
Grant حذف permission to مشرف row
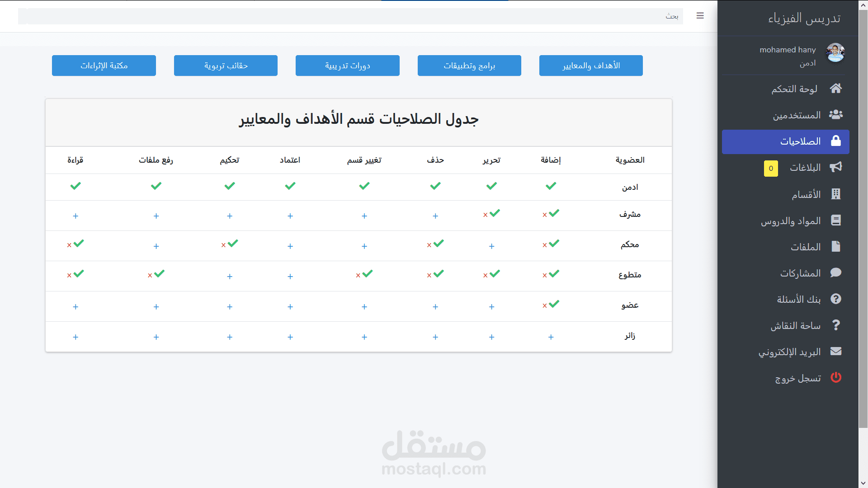(x=435, y=216)
